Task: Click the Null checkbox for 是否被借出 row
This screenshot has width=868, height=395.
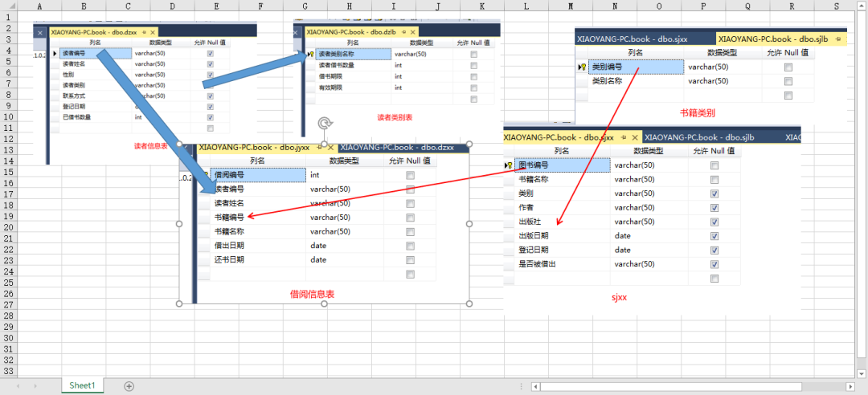Action: (714, 264)
